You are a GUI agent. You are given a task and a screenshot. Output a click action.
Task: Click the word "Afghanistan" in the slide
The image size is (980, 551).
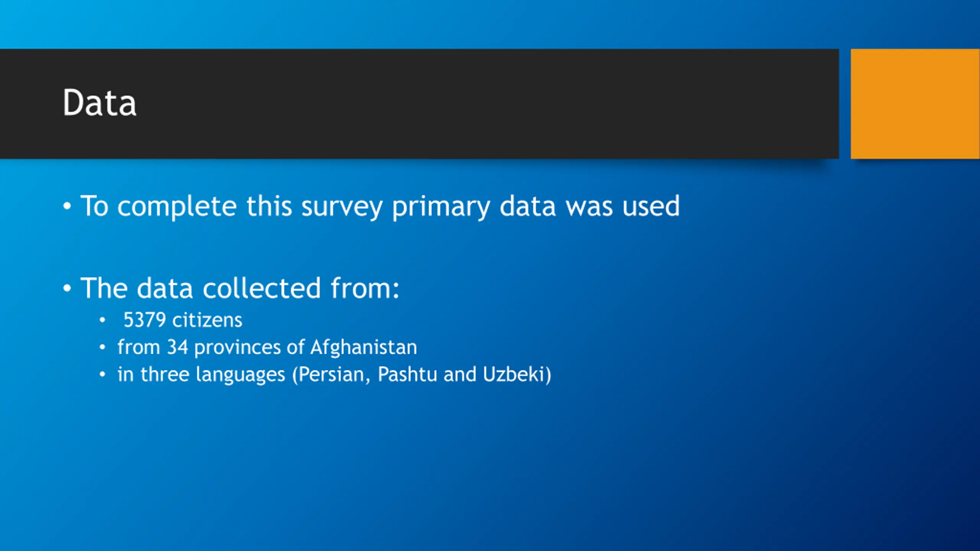point(364,348)
